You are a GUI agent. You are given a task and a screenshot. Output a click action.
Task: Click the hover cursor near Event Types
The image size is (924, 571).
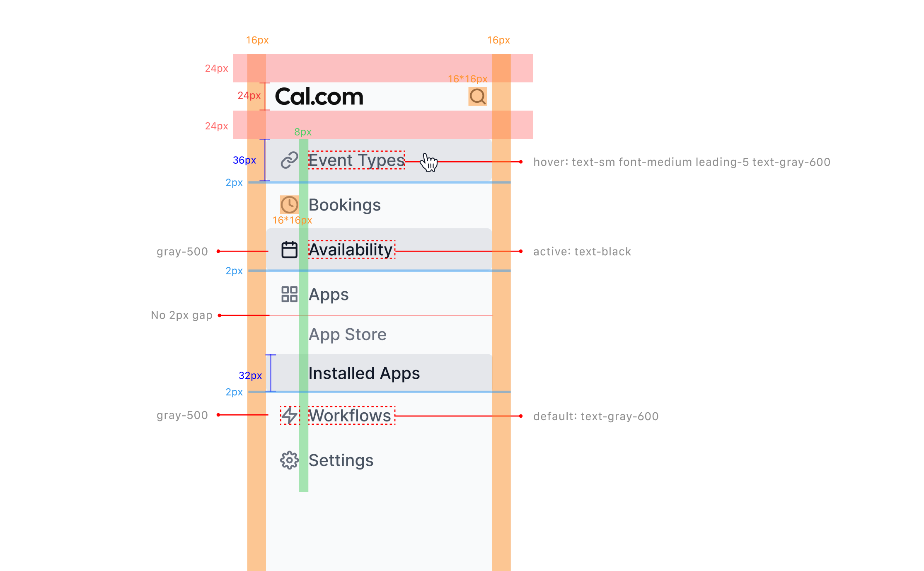point(429,162)
